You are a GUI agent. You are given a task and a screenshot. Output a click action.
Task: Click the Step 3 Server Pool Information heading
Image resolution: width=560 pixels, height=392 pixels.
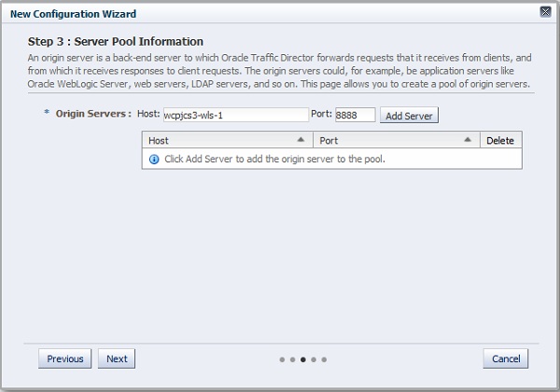coord(116,41)
